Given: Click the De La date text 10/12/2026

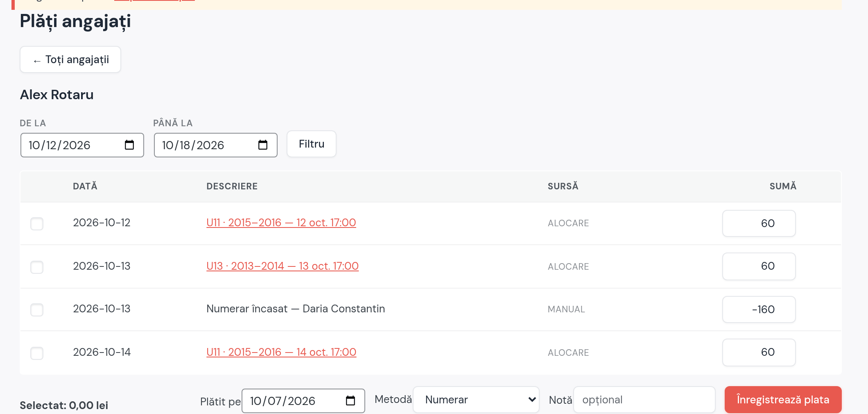Looking at the screenshot, I should click(59, 145).
